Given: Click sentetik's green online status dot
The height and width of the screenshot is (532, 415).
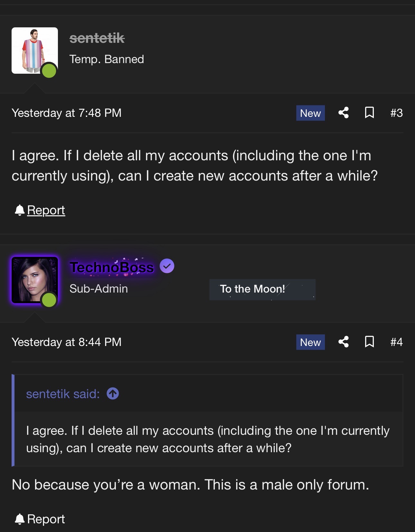Looking at the screenshot, I should pyautogui.click(x=49, y=71).
